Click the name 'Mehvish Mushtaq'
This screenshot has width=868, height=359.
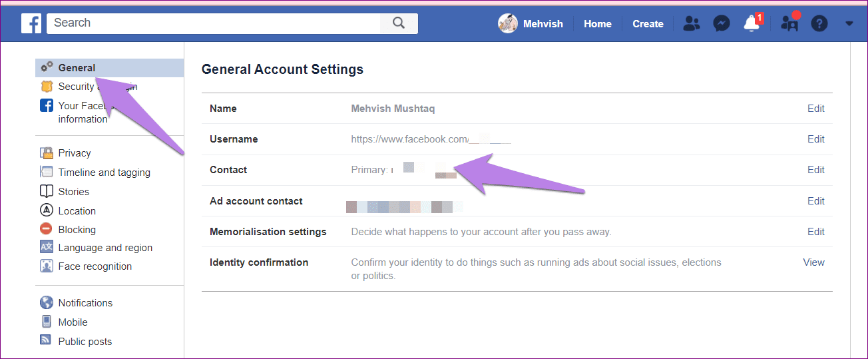click(393, 109)
